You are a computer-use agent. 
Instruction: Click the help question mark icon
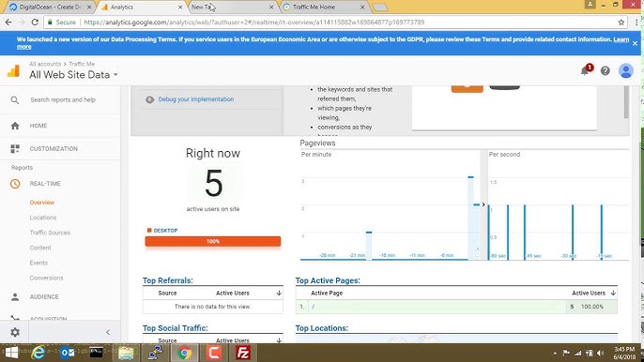605,70
